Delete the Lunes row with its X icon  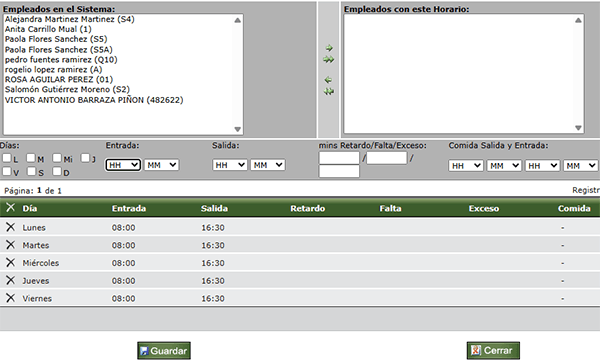click(x=10, y=227)
